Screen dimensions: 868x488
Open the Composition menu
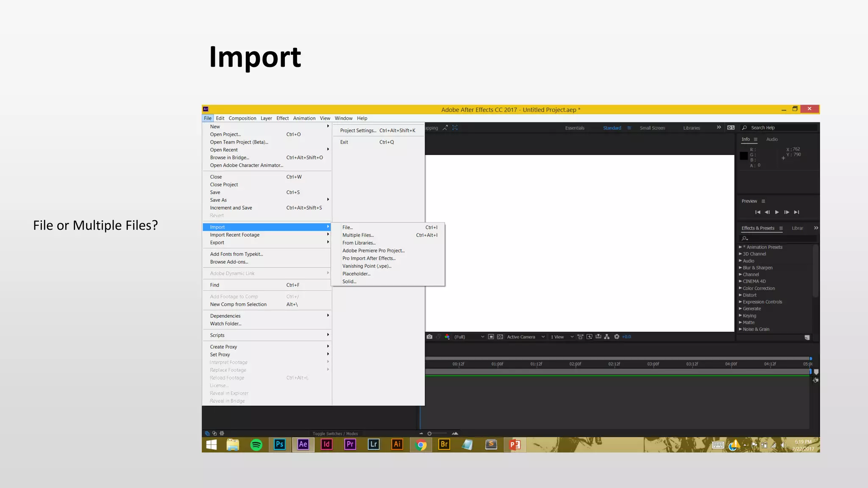(x=242, y=118)
